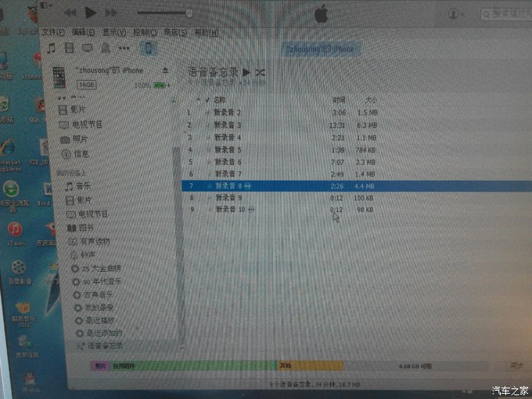Screen dimensions: 532x399
Task: Toggle checkbox for 新录音 10
Action: [x=210, y=210]
